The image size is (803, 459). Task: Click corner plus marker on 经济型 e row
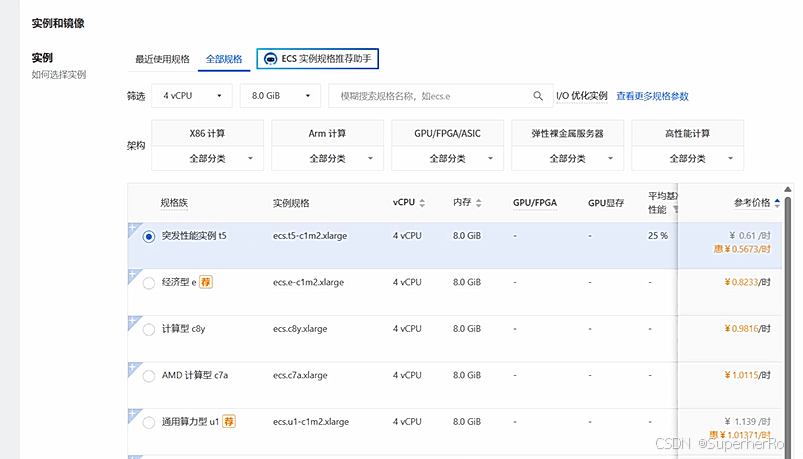pyautogui.click(x=133, y=275)
